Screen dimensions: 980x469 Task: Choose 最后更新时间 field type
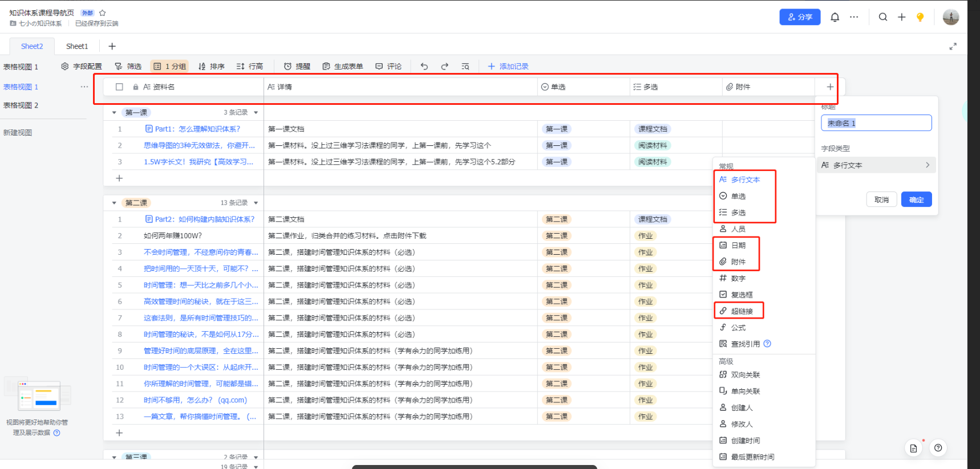(764, 457)
